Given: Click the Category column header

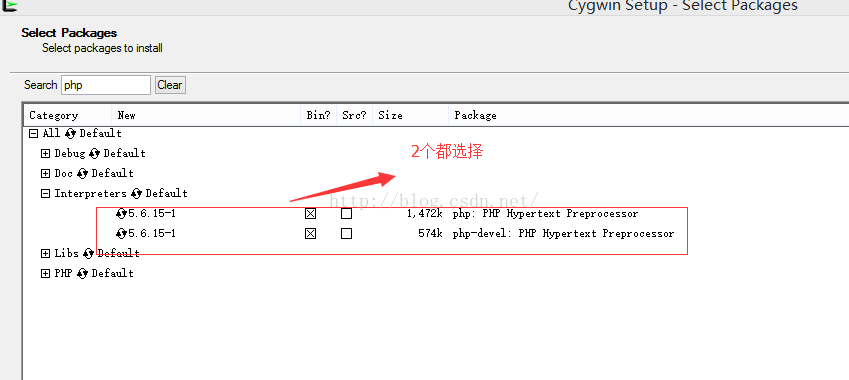Looking at the screenshot, I should click(x=68, y=115).
